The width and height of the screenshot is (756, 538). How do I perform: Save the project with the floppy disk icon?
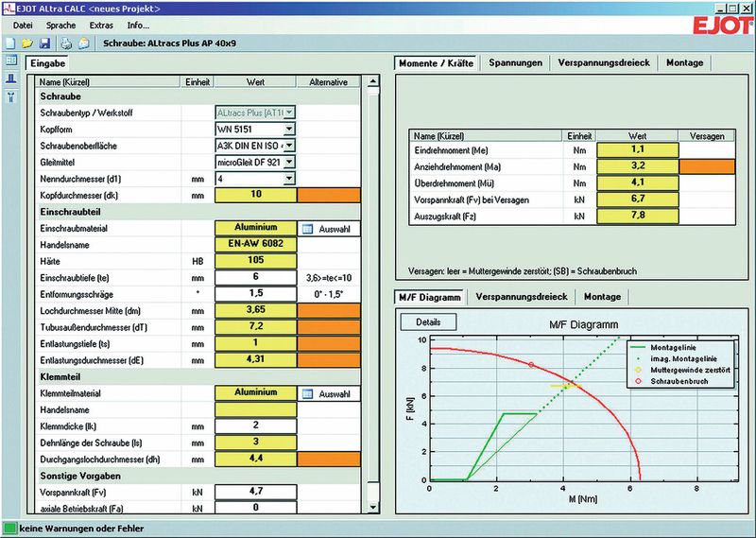tap(44, 43)
